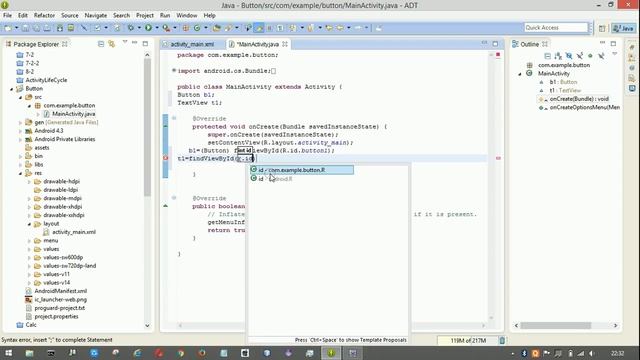Click Collapse All in Outline toolbar
The image size is (640, 360).
[547, 56]
